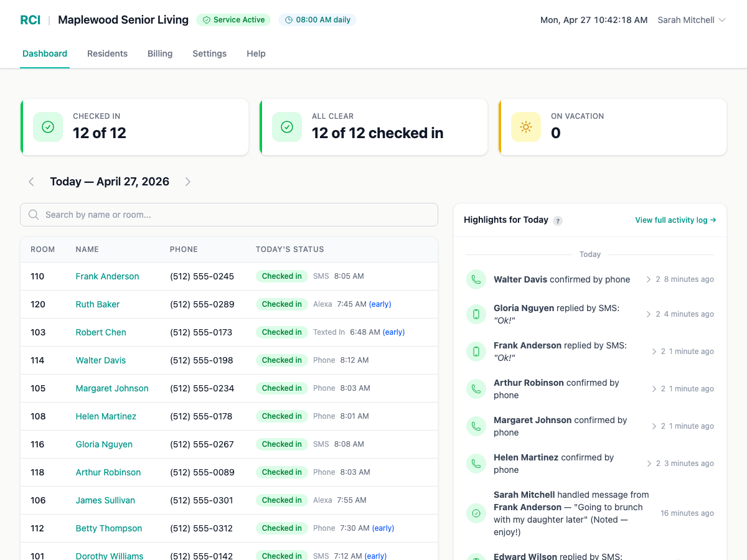This screenshot has height=560, width=747.
Task: Switch to the Billing tab
Action: tap(160, 54)
